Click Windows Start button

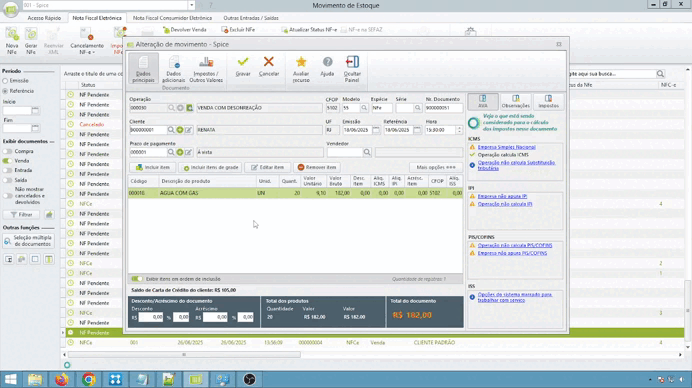coord(10,379)
